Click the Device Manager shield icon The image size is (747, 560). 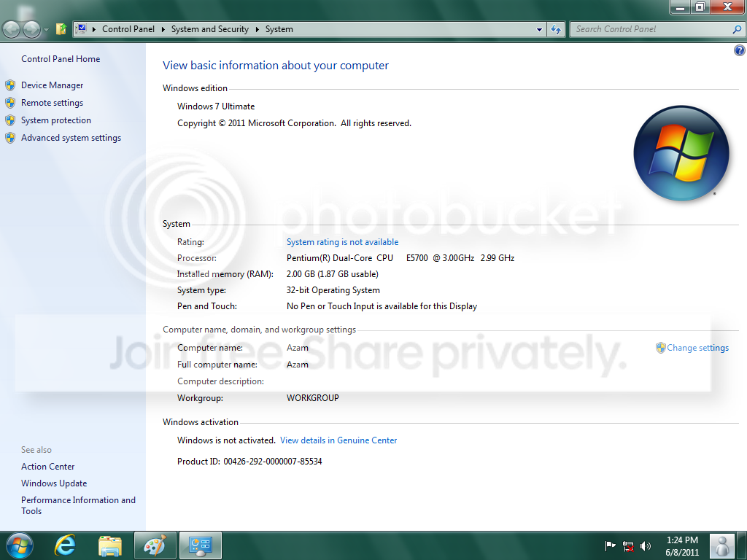coord(10,86)
